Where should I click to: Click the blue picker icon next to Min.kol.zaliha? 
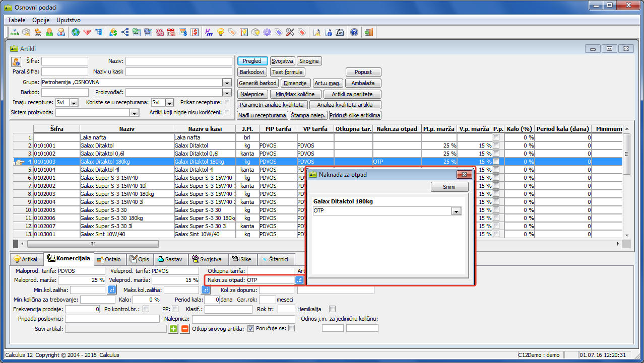(x=112, y=289)
